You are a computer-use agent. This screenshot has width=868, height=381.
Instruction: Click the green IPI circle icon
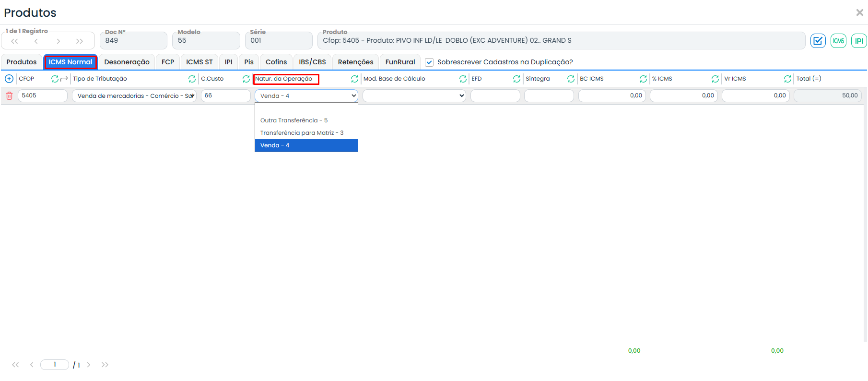coord(858,41)
